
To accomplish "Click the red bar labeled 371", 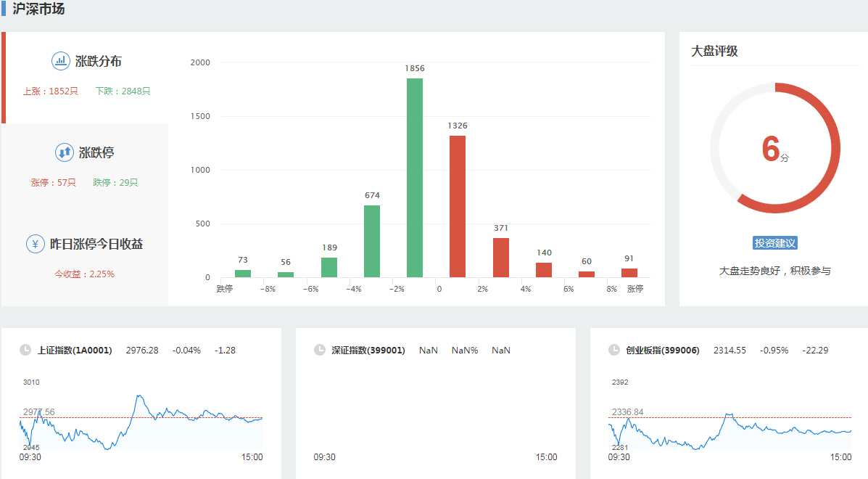I will tap(501, 258).
